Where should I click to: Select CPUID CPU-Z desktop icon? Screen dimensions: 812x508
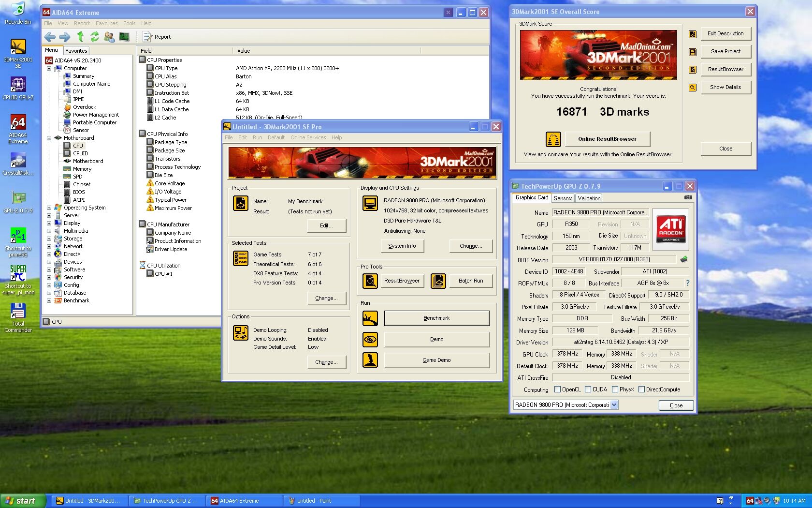pyautogui.click(x=18, y=88)
